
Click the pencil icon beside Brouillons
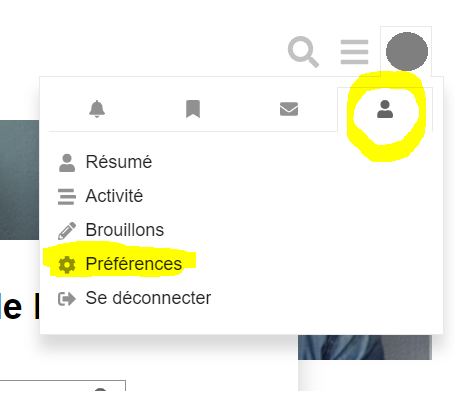tap(67, 231)
